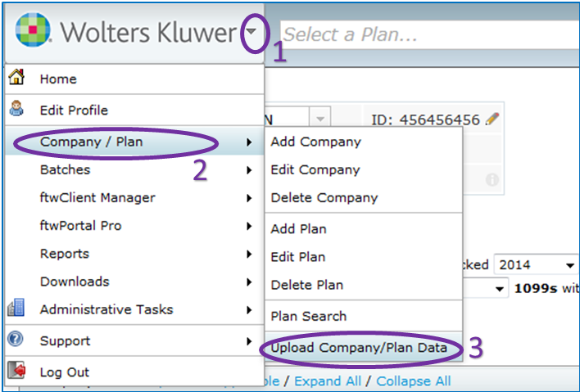
Task: Click the grey info circle icon
Action: [492, 180]
